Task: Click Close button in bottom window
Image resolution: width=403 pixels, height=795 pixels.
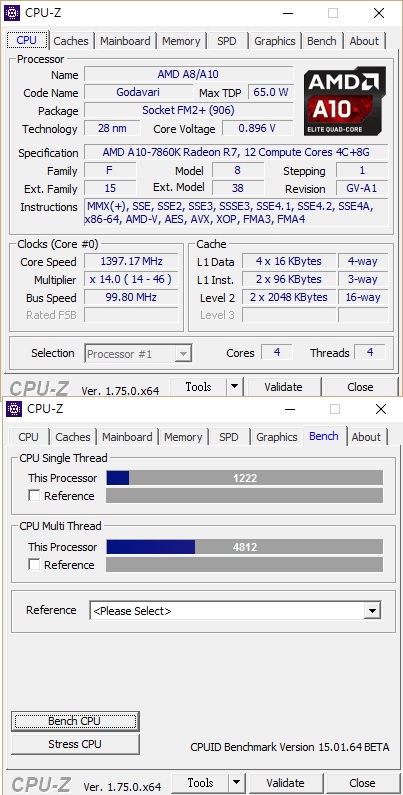Action: [362, 783]
